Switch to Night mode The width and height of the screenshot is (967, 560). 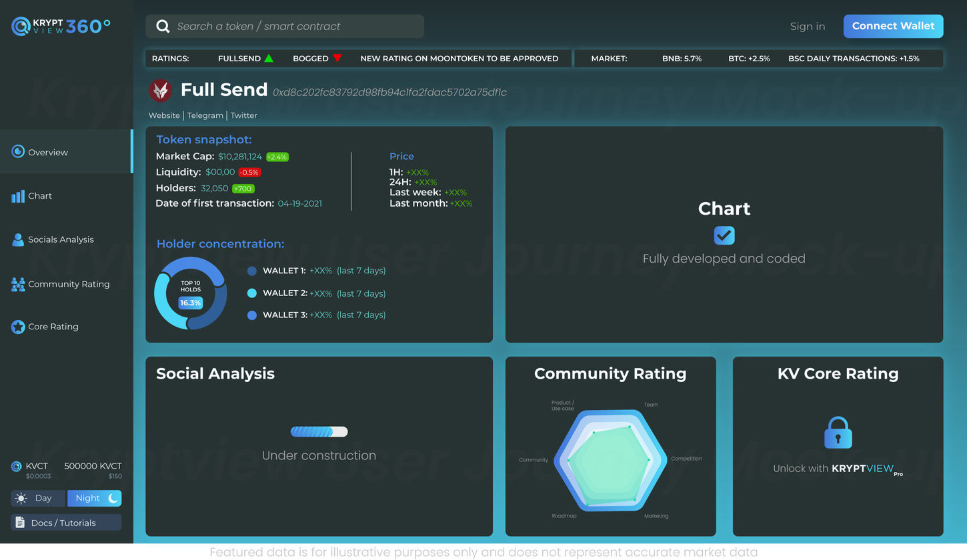[95, 498]
